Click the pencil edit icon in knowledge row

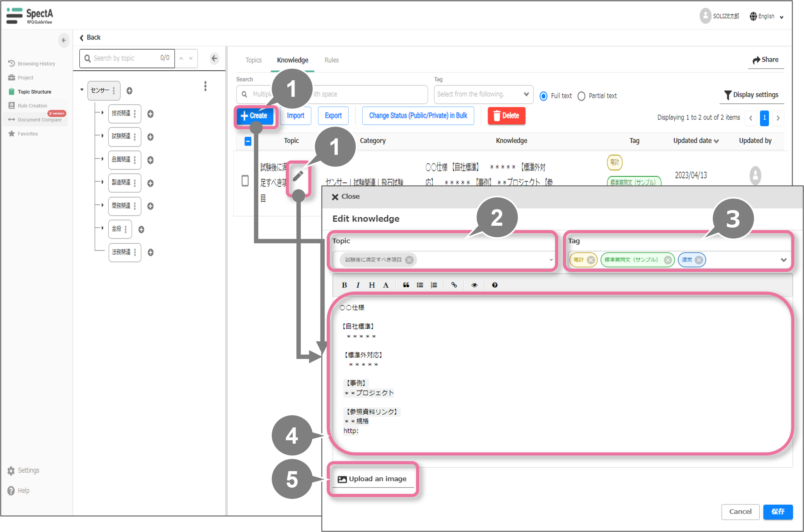(298, 176)
